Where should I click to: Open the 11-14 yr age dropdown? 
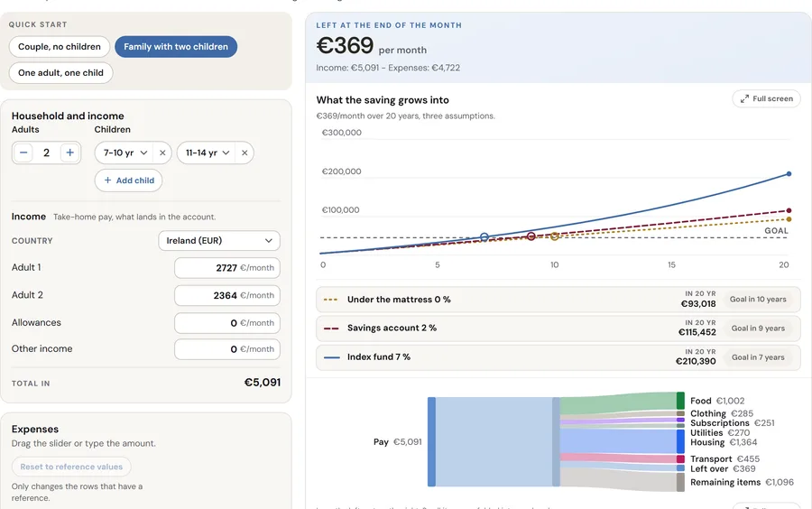click(208, 153)
